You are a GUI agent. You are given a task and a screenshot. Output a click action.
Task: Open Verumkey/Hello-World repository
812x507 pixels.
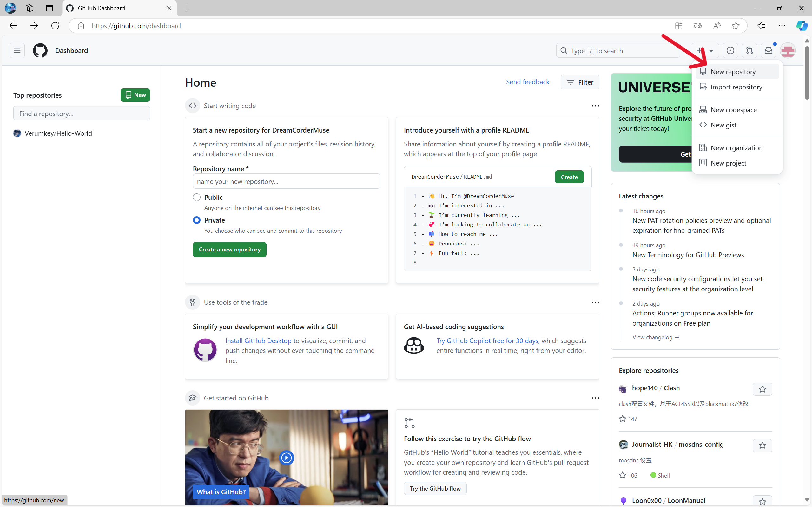[x=58, y=133]
